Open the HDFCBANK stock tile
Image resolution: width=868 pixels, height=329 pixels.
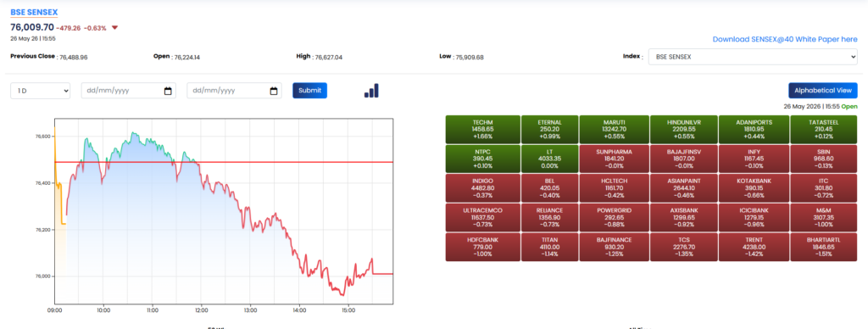click(482, 247)
